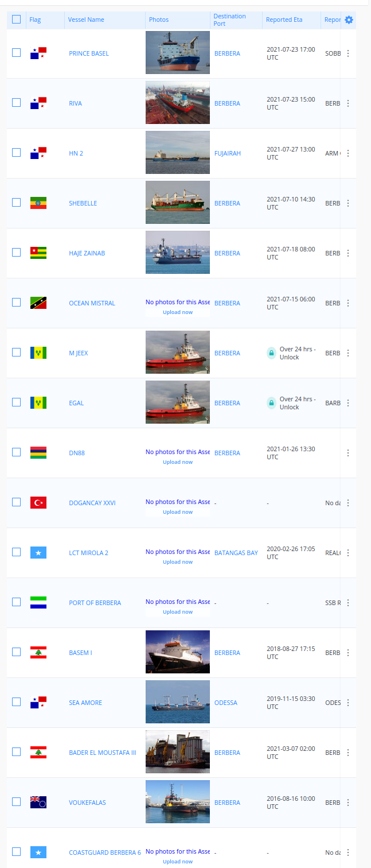Open more options for SEA AMORE

tap(348, 703)
